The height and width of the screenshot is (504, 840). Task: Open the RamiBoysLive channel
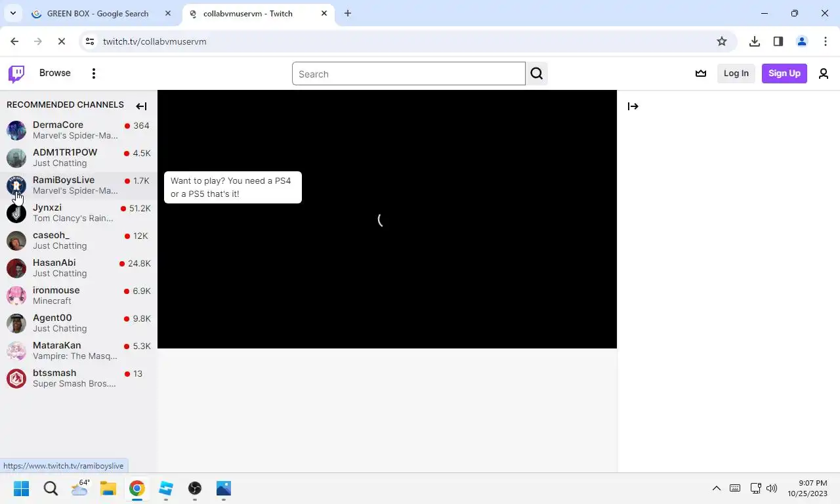(79, 185)
